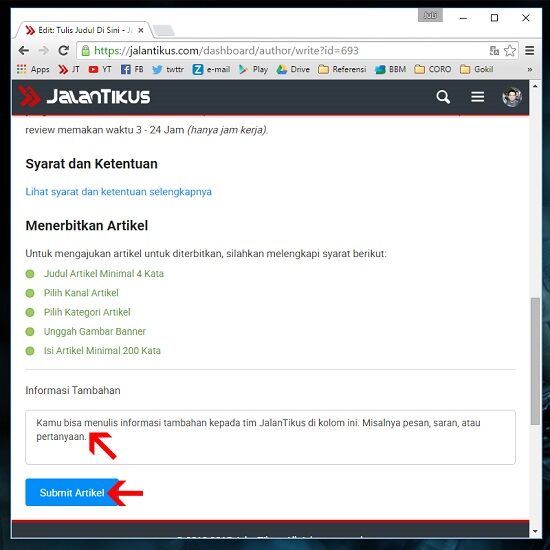Go back using the browser back arrow
Viewport: 550px width, 550px height.
pyautogui.click(x=24, y=51)
